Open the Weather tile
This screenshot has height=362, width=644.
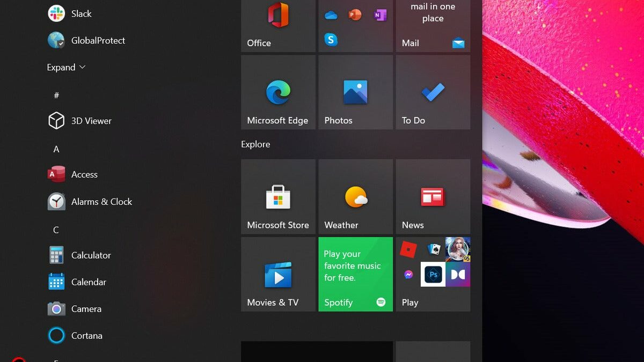(x=355, y=196)
